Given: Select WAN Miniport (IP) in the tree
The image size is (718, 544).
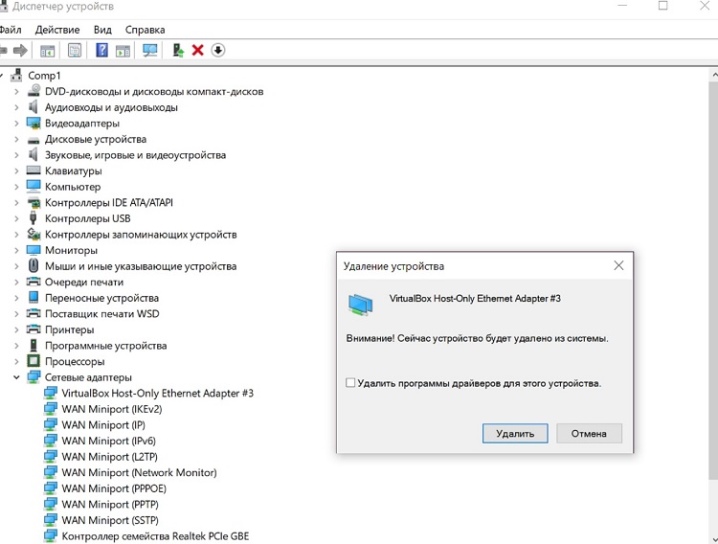Looking at the screenshot, I should (x=103, y=424).
